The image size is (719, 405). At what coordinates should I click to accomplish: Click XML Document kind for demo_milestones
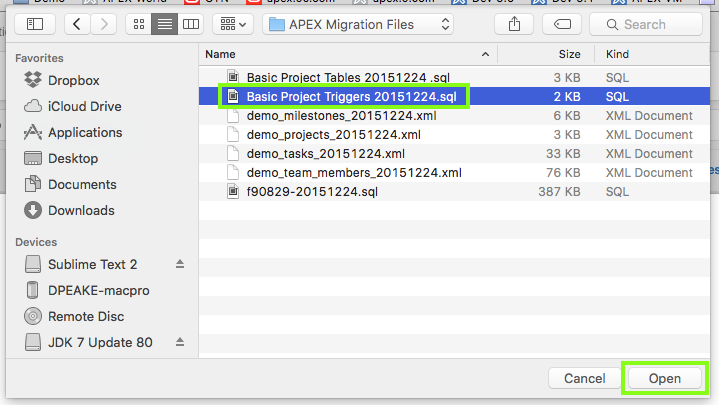click(649, 116)
